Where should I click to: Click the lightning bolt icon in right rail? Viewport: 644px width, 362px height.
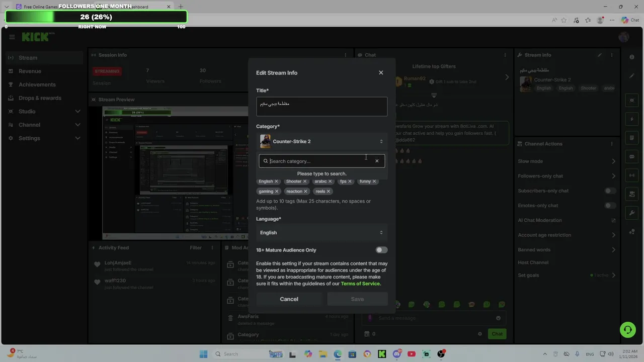click(x=632, y=119)
